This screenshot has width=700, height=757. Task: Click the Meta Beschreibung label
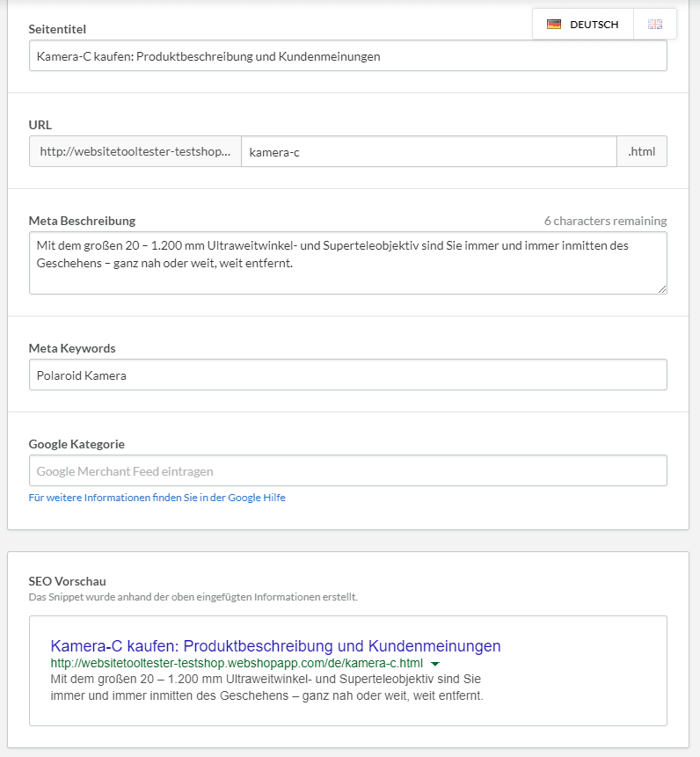82,221
